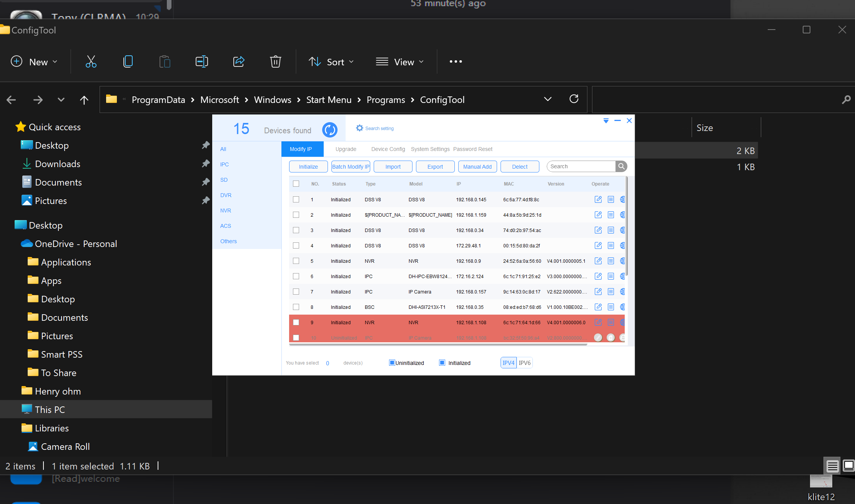Select the IPC category in the sidebar

coord(224,164)
